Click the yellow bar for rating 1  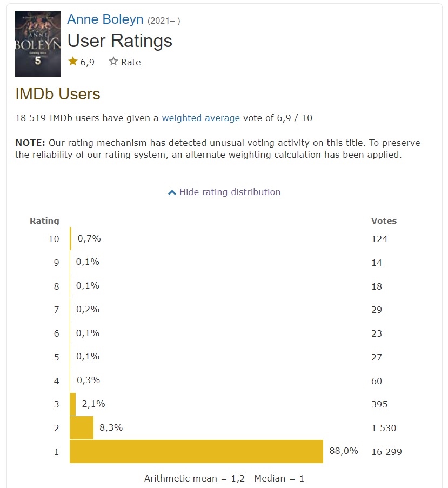tap(196, 451)
